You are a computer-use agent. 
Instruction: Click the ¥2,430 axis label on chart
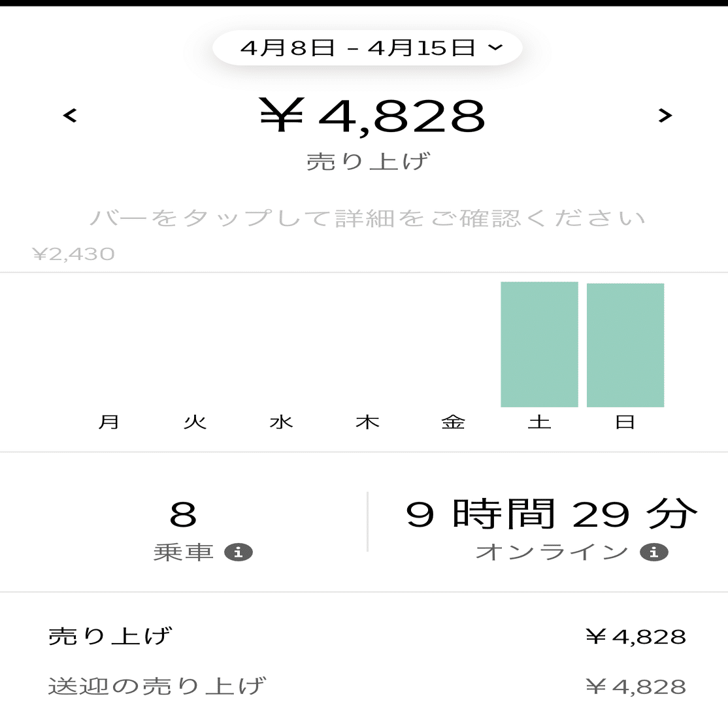click(x=73, y=254)
